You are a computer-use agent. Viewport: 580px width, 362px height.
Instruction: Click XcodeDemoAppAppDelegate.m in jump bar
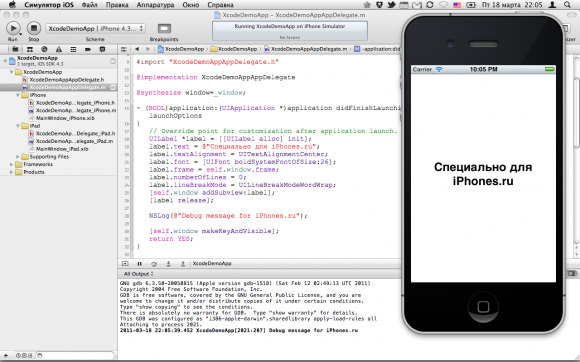point(306,49)
